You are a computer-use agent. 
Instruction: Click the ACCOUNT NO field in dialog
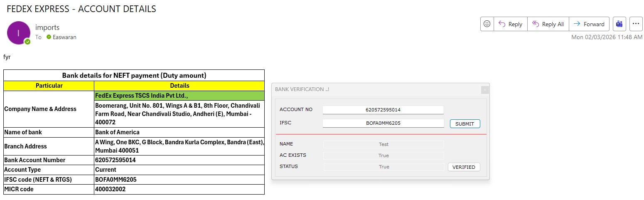pos(383,110)
